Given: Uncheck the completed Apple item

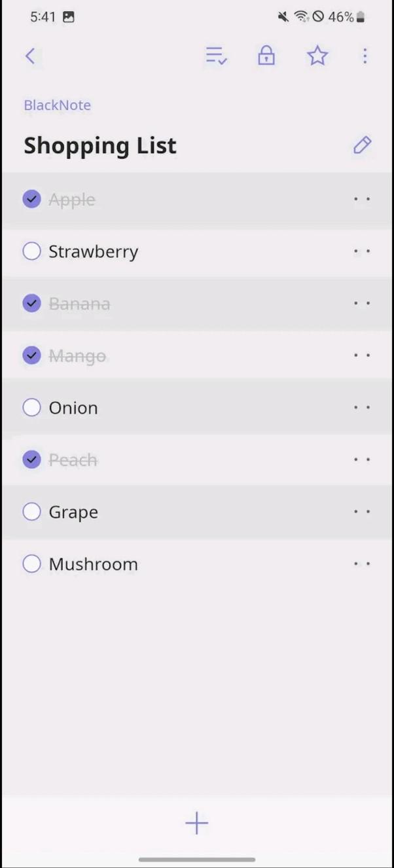Looking at the screenshot, I should (x=31, y=199).
